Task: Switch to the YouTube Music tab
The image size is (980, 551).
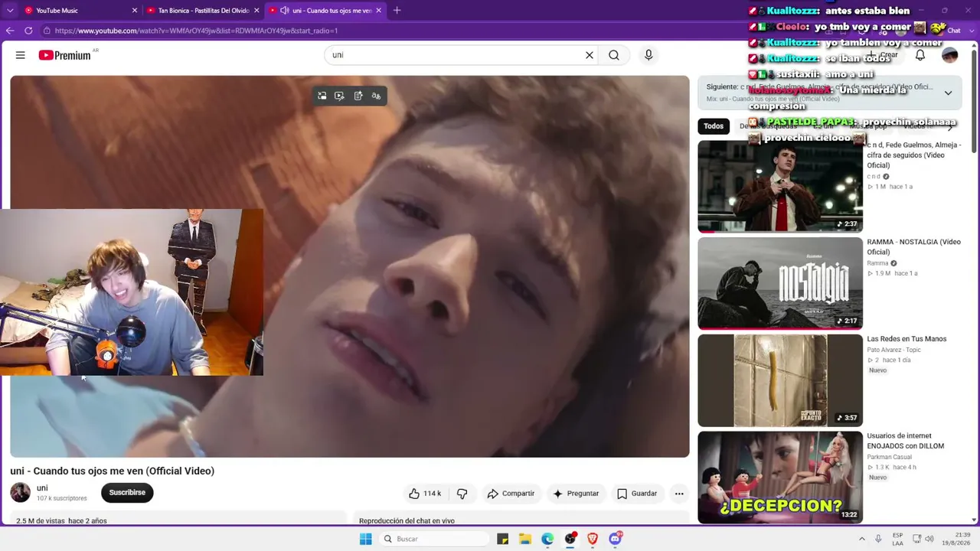Action: pyautogui.click(x=80, y=11)
